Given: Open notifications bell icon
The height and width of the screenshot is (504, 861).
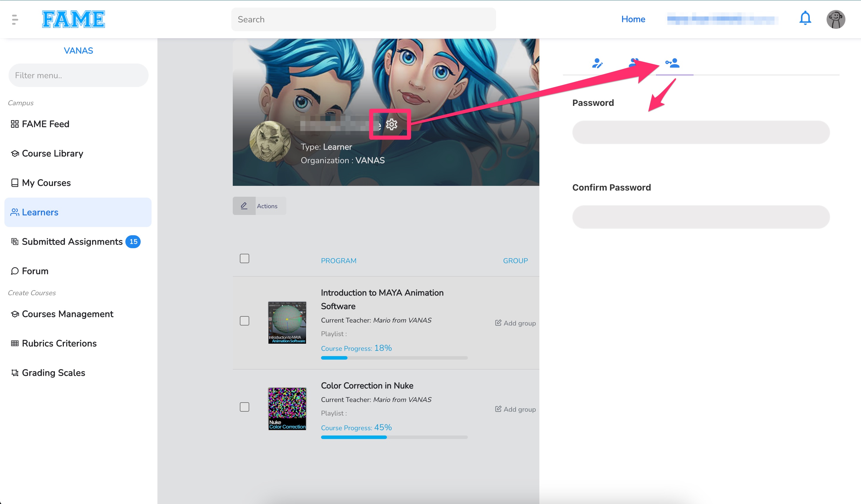Looking at the screenshot, I should tap(805, 19).
